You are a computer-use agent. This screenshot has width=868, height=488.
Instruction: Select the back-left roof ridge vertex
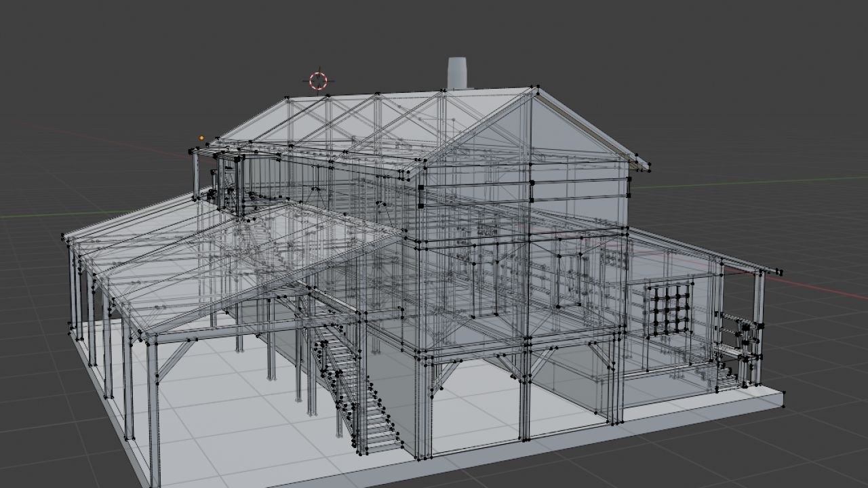pyautogui.click(x=288, y=99)
